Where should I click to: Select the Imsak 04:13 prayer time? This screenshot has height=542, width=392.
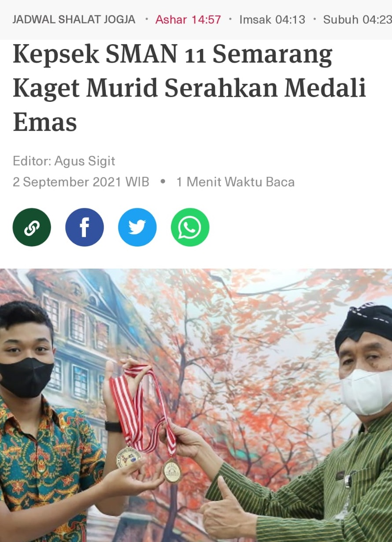[x=272, y=19]
